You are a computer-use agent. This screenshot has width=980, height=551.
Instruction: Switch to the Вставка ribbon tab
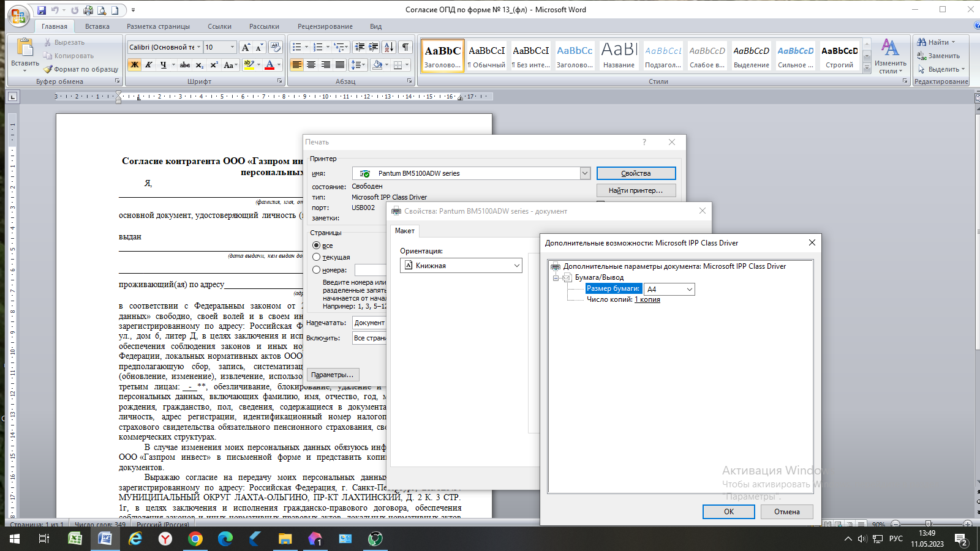(x=97, y=26)
